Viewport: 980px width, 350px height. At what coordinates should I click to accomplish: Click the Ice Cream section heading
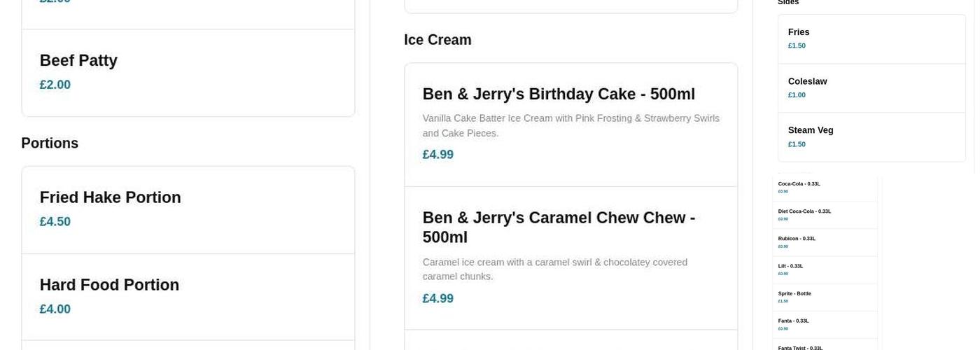click(x=437, y=40)
